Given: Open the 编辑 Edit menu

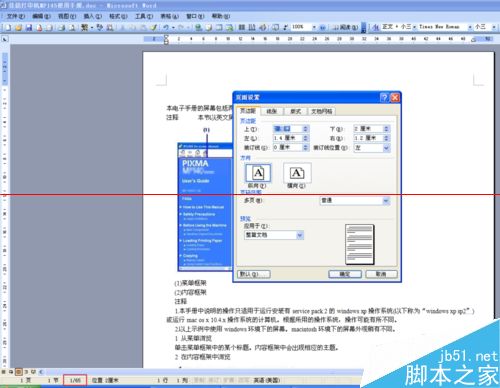Looking at the screenshot, I should (x=41, y=16).
